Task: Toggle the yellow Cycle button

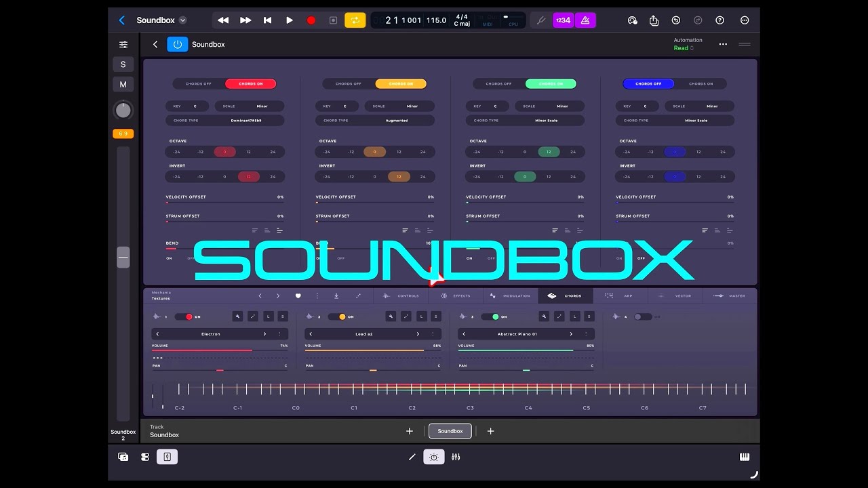Action: tap(355, 20)
